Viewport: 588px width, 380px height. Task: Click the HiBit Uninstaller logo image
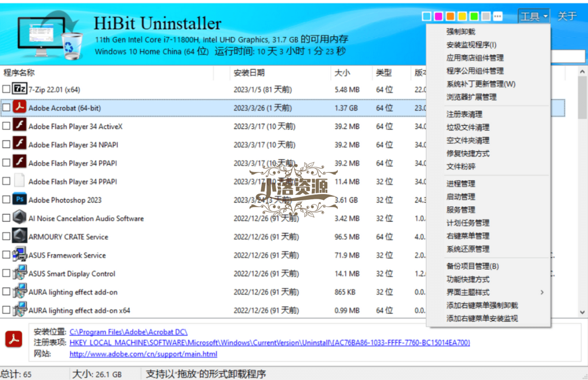coord(49,35)
